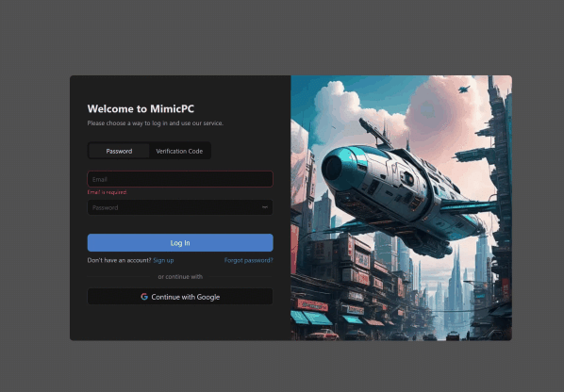Toggle password visibility eye icon
The height and width of the screenshot is (392, 564).
coord(265,207)
